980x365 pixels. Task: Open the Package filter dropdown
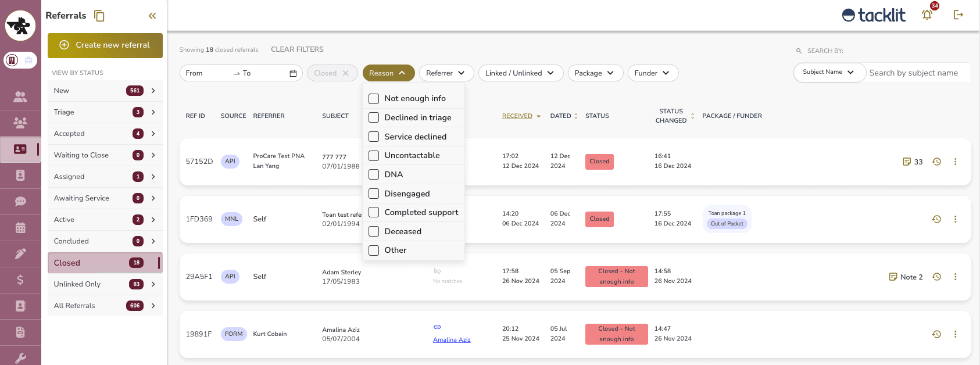(x=595, y=73)
